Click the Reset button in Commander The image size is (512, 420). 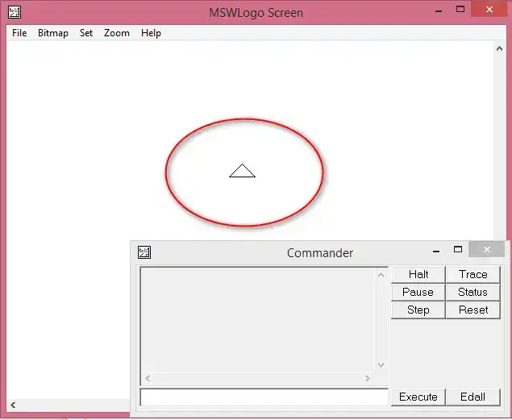(472, 310)
